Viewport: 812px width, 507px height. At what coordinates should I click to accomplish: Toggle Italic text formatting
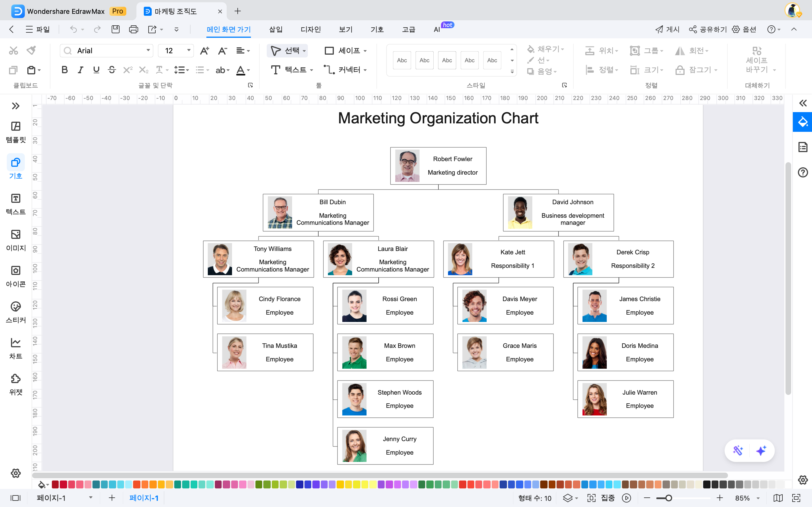pos(80,70)
